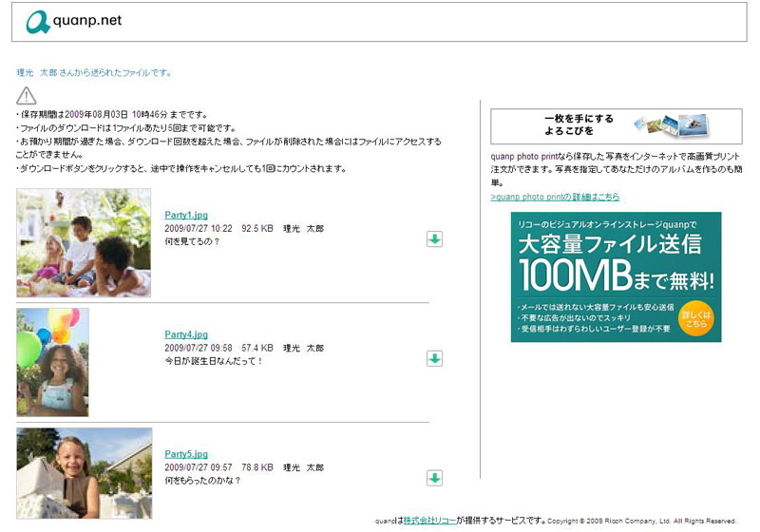The height and width of the screenshot is (532, 760).
Task: Click the quanp.net logo
Action: (x=74, y=21)
